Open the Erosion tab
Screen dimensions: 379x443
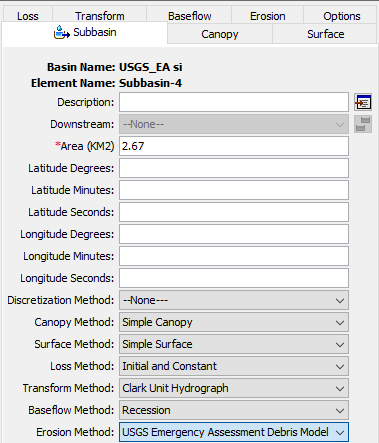click(x=268, y=16)
